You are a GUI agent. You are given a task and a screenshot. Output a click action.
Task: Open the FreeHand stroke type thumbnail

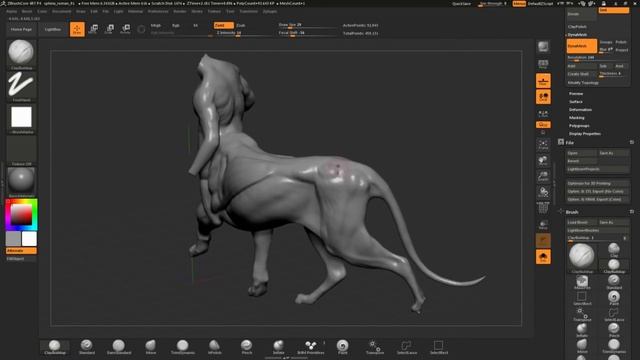21,85
